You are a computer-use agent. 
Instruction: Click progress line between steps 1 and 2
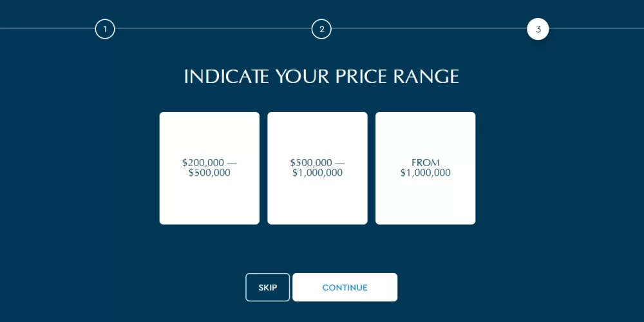[213, 28]
